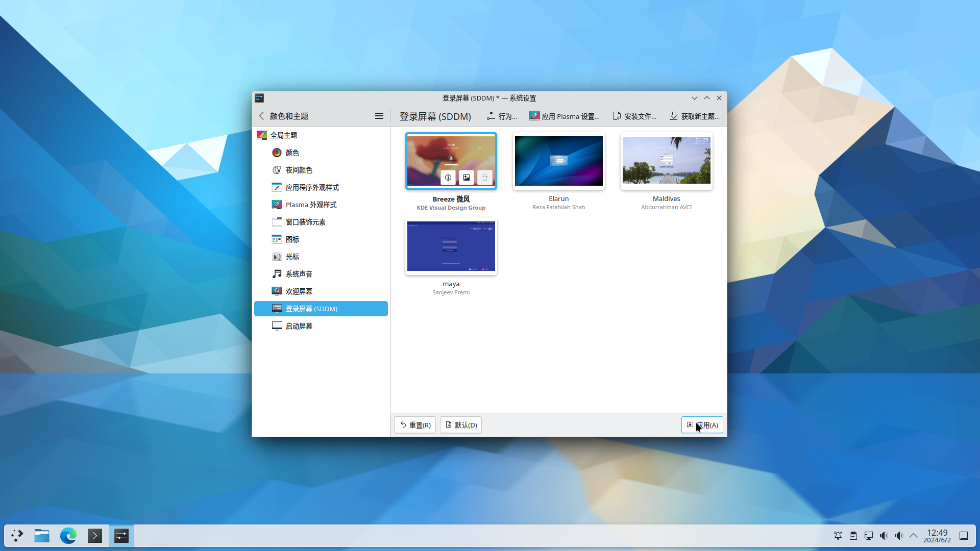Select the Maldives login theme thumbnail
980x551 pixels.
click(666, 161)
